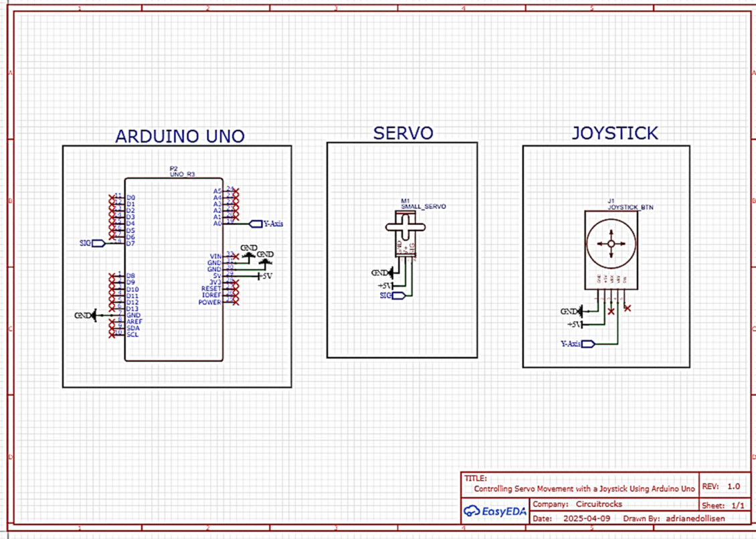The width and height of the screenshot is (756, 539).
Task: Click the joystick directional pad symbol
Action: click(x=611, y=244)
